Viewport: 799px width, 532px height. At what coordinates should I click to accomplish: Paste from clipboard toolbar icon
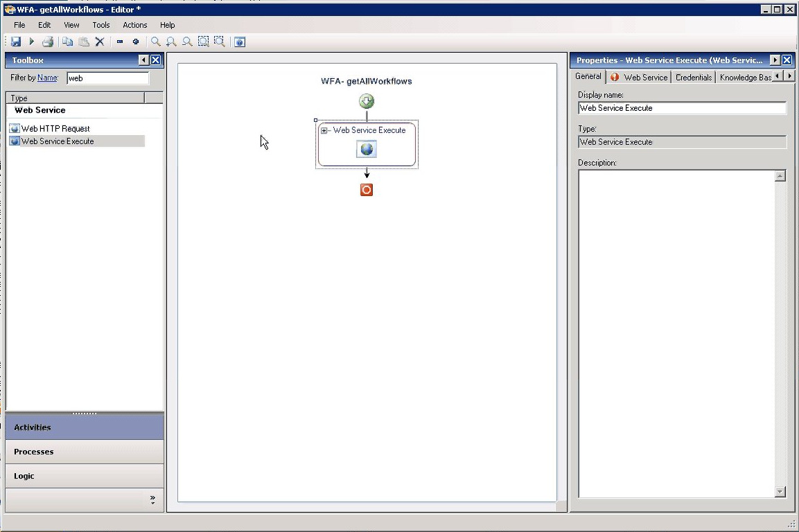(x=84, y=42)
